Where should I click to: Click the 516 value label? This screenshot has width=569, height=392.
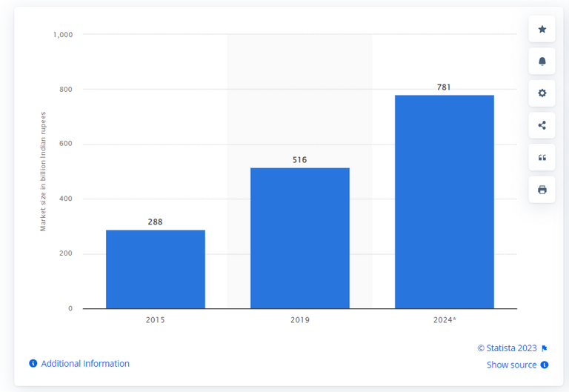click(299, 160)
